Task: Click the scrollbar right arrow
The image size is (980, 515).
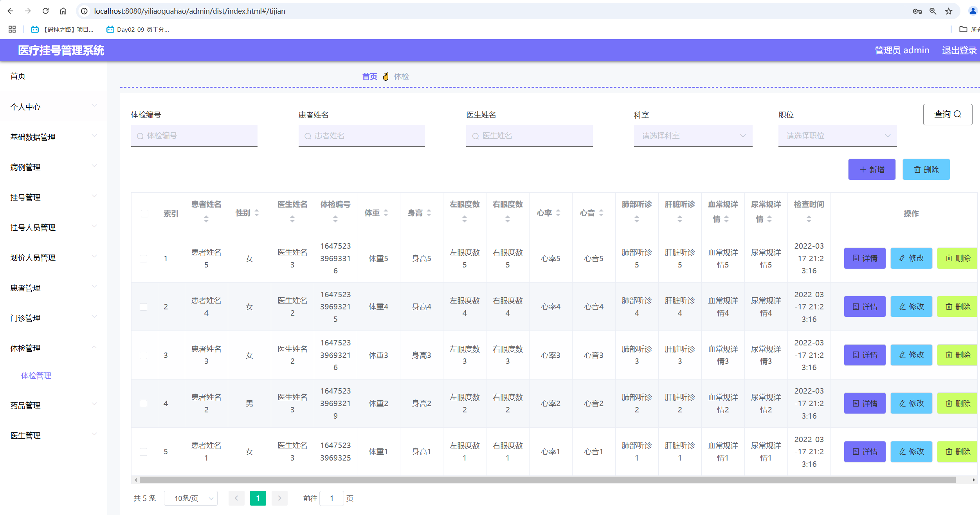Action: 974,480
